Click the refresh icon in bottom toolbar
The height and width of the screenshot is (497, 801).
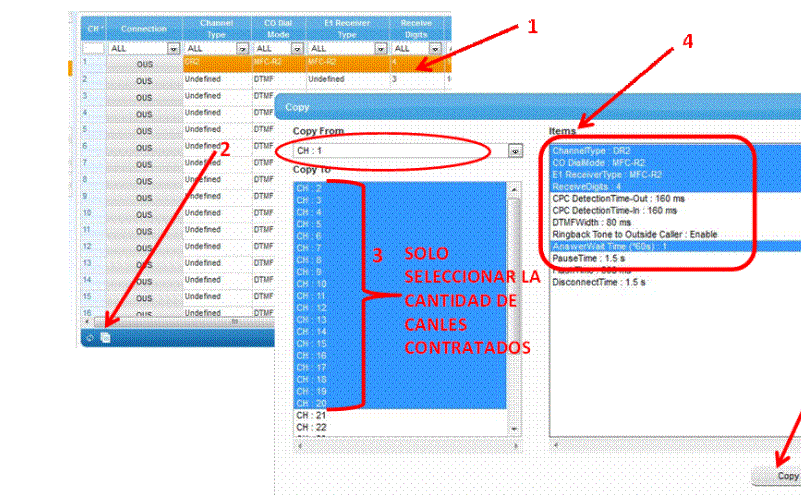coord(90,338)
